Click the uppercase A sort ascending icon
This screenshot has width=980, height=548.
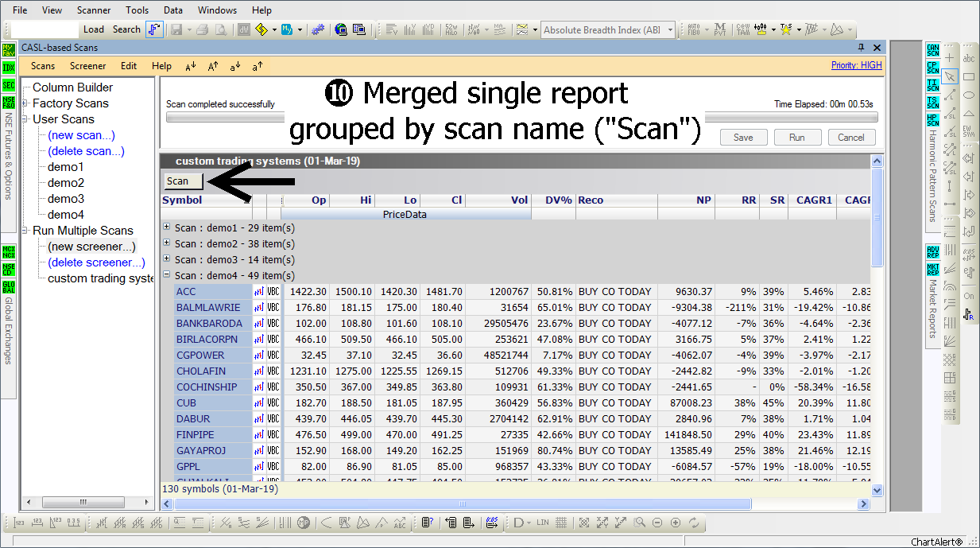[213, 66]
